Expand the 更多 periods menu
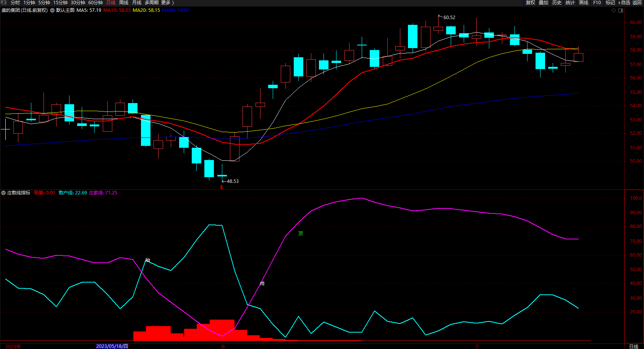This screenshot has width=644, height=349. pyautogui.click(x=167, y=3)
